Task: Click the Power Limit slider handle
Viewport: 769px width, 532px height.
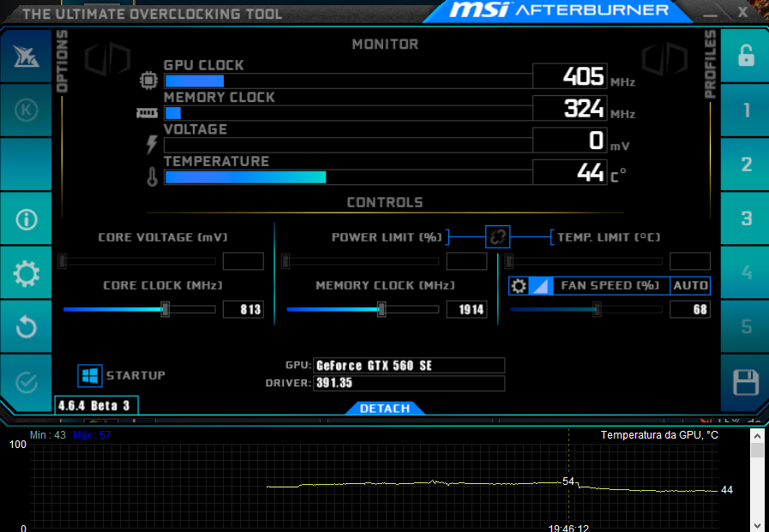Action: coord(285,261)
